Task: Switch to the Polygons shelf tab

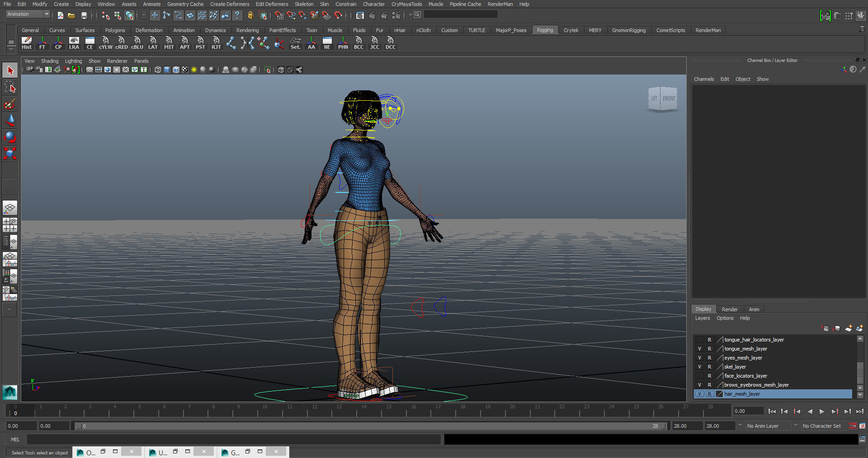Action: pos(115,30)
